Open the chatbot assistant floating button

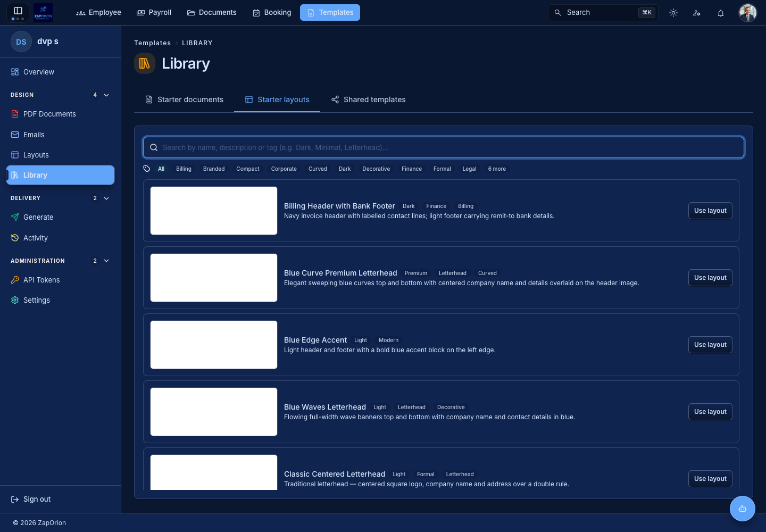[x=743, y=509]
